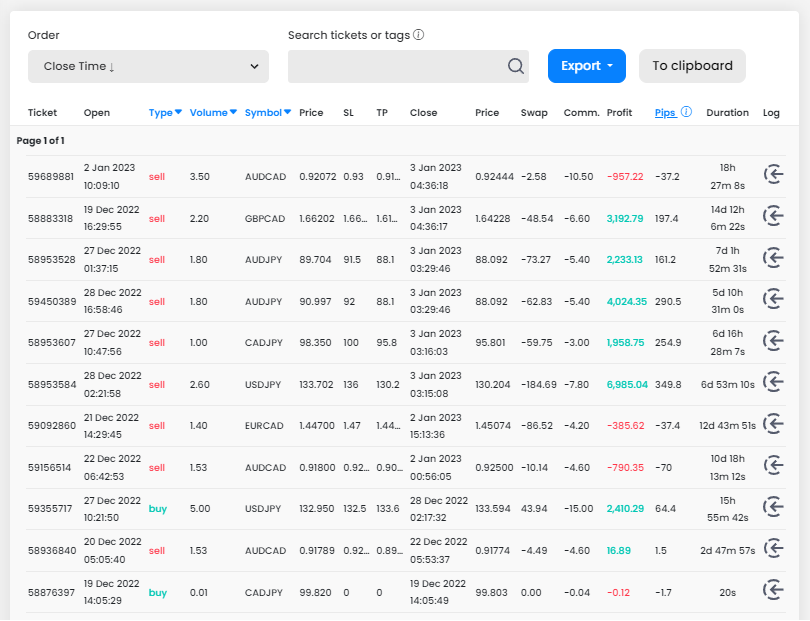Click the Profit column header
This screenshot has height=621, width=810.
(619, 112)
